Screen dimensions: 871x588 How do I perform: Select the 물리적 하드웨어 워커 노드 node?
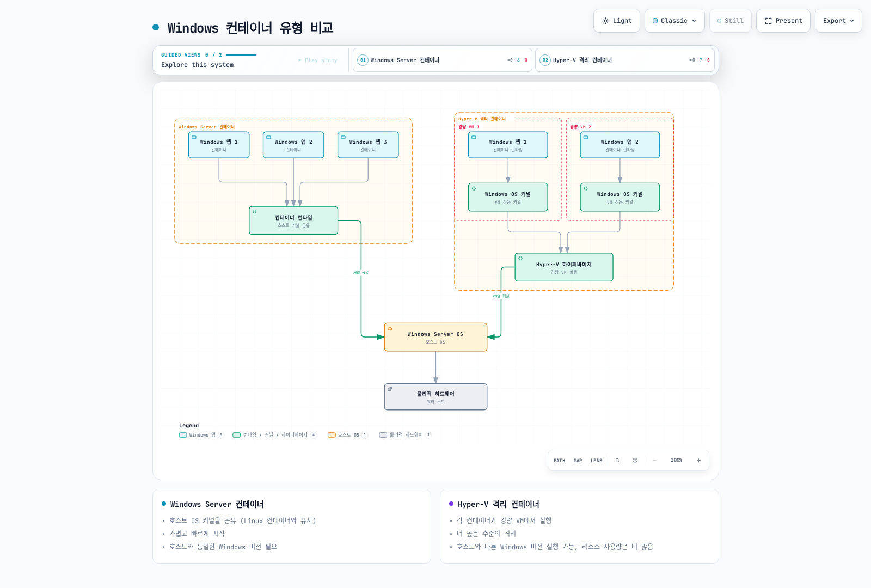coord(436,397)
